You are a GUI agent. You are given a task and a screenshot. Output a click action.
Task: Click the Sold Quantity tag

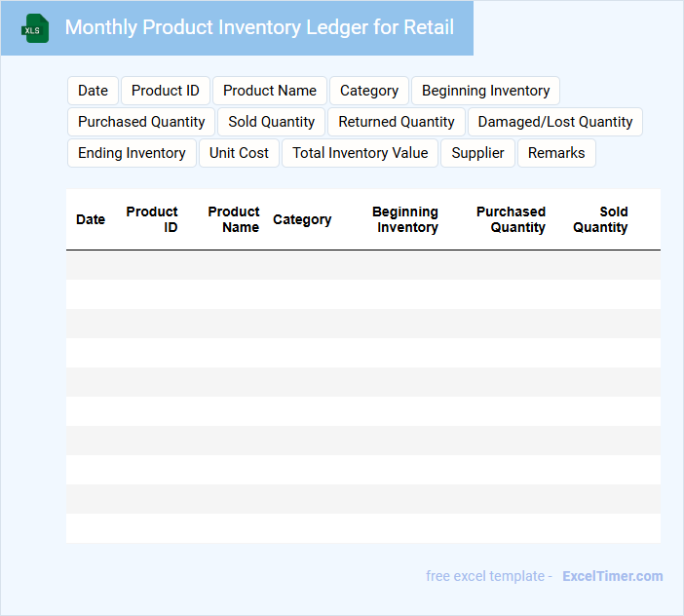[x=272, y=122]
